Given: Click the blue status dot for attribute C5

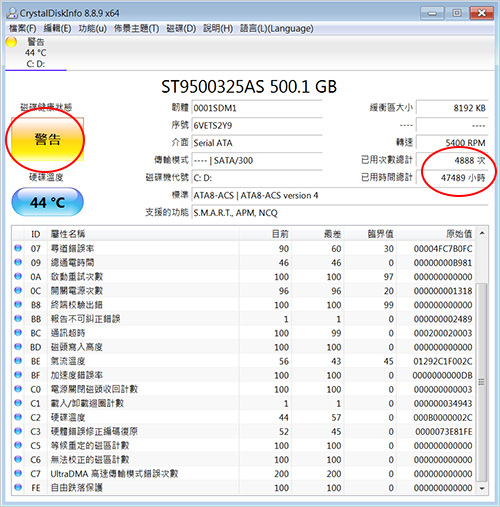Looking at the screenshot, I should tap(18, 445).
